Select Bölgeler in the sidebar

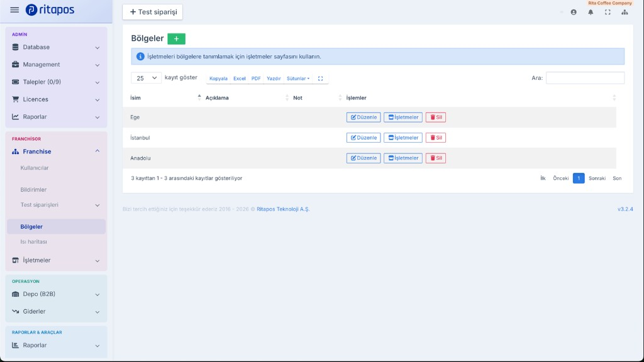[56, 226]
